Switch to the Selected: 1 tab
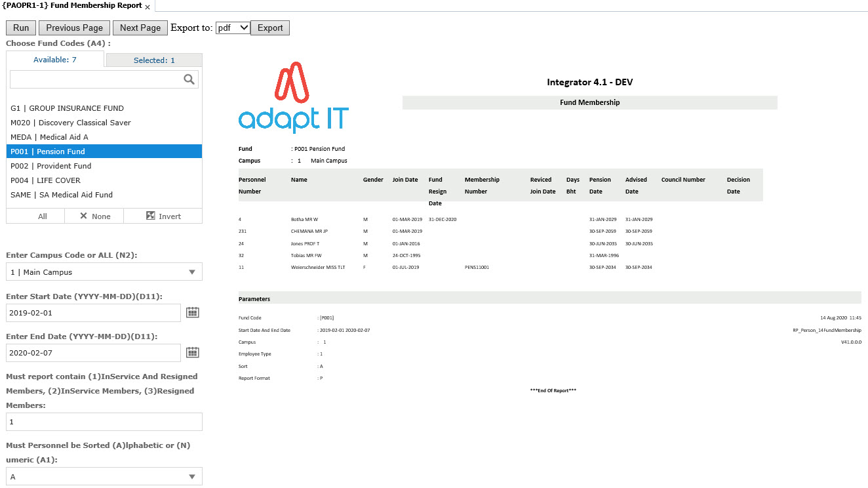The height and width of the screenshot is (488, 868). 154,60
